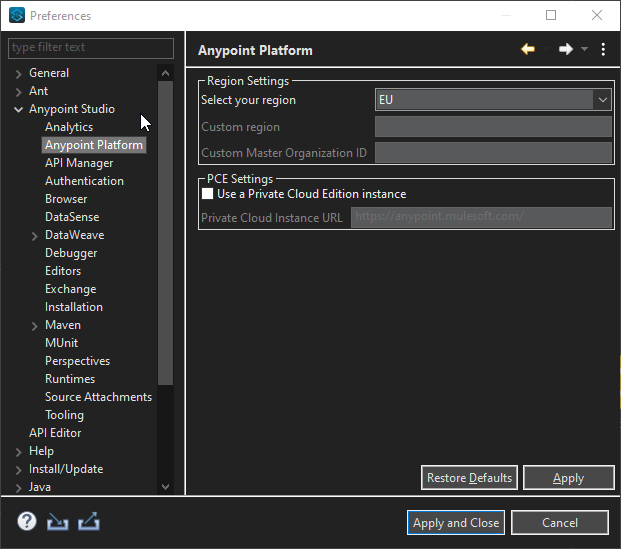622x549 pixels.
Task: Expand the Ant tree node
Action: click(x=18, y=92)
